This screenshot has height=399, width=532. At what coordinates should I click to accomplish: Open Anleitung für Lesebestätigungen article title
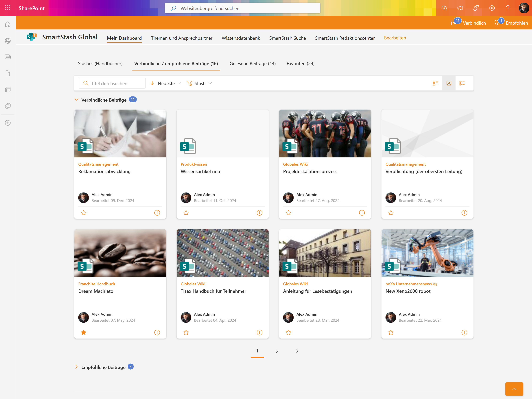[318, 291]
